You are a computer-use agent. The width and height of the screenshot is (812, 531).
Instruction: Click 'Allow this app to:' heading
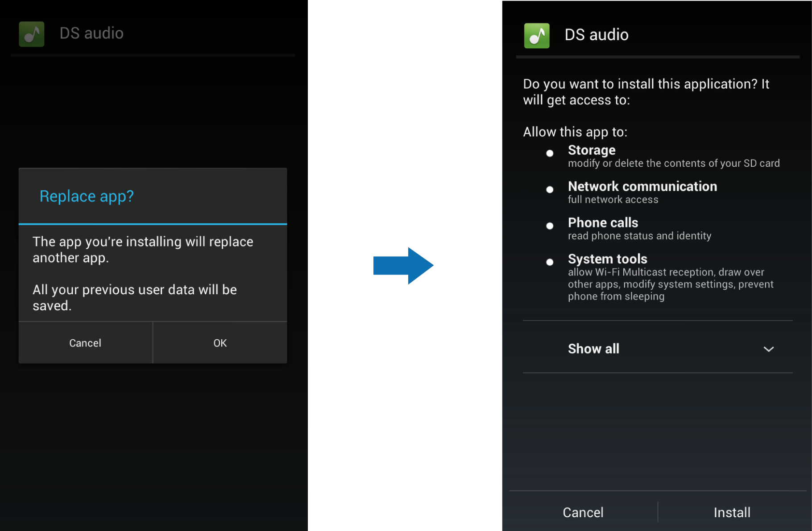575,132
